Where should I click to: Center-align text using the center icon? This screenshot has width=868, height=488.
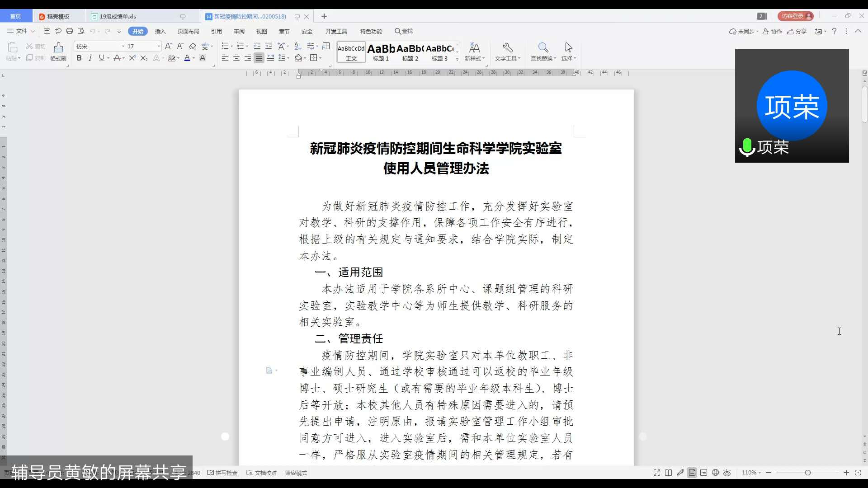(x=236, y=58)
